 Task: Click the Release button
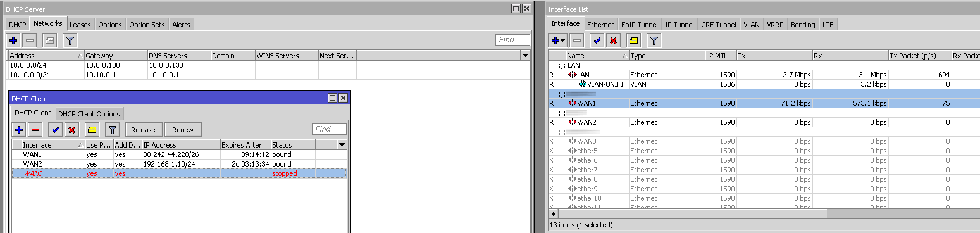pyautogui.click(x=144, y=130)
